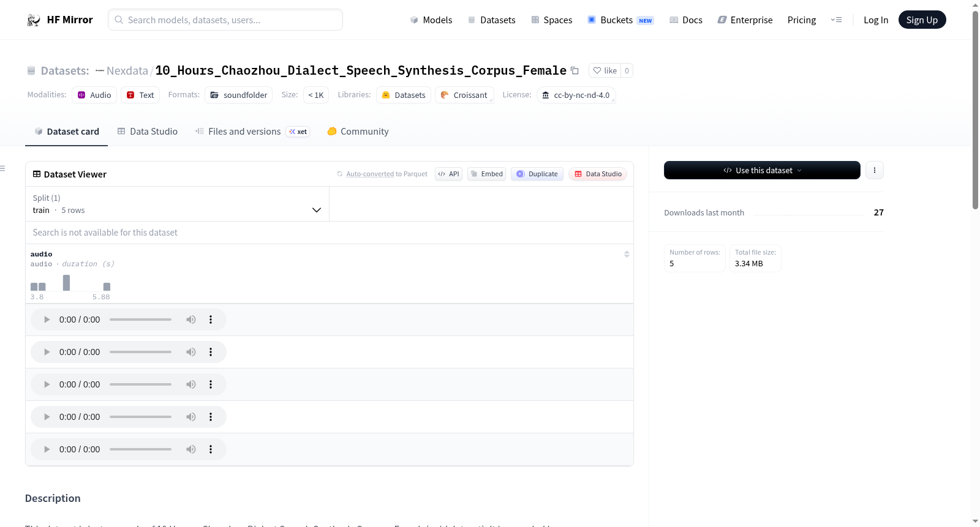The height and width of the screenshot is (527, 980).
Task: Seek the third audio progress bar
Action: [x=140, y=384]
